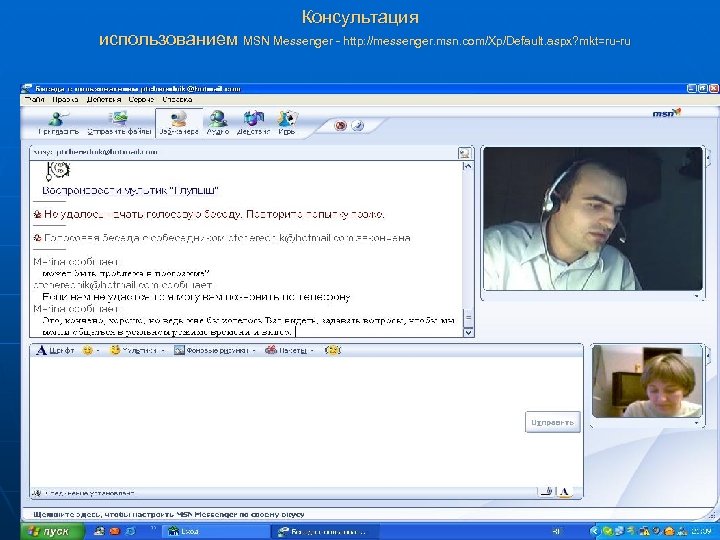
Task: Open the Шрифт (Font) formatting button
Action: (x=55, y=350)
